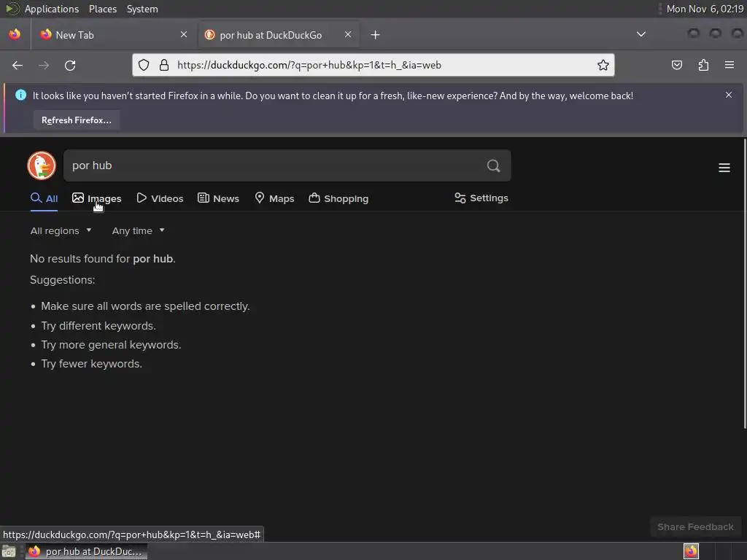Click "Try different keywords." text
The image size is (747, 560).
(98, 326)
